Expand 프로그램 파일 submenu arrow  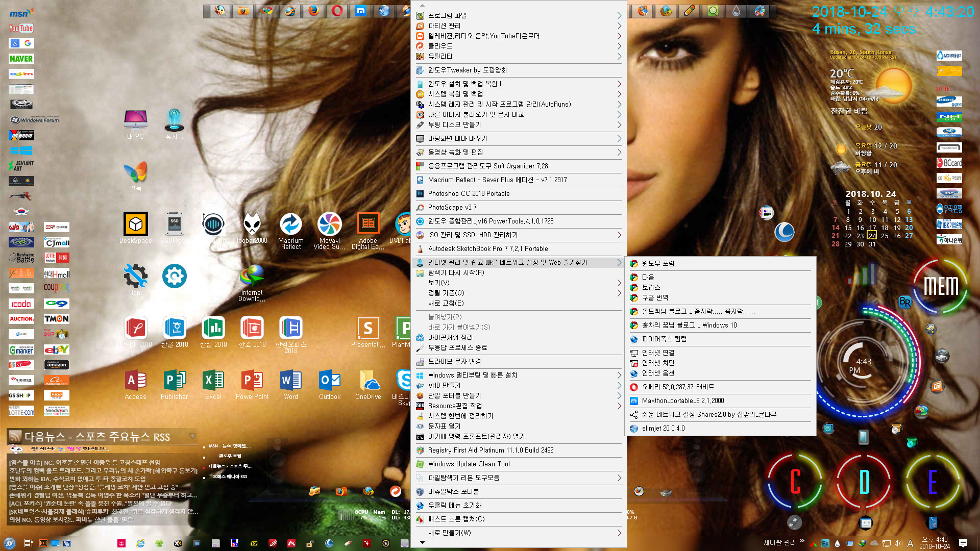pos(619,15)
